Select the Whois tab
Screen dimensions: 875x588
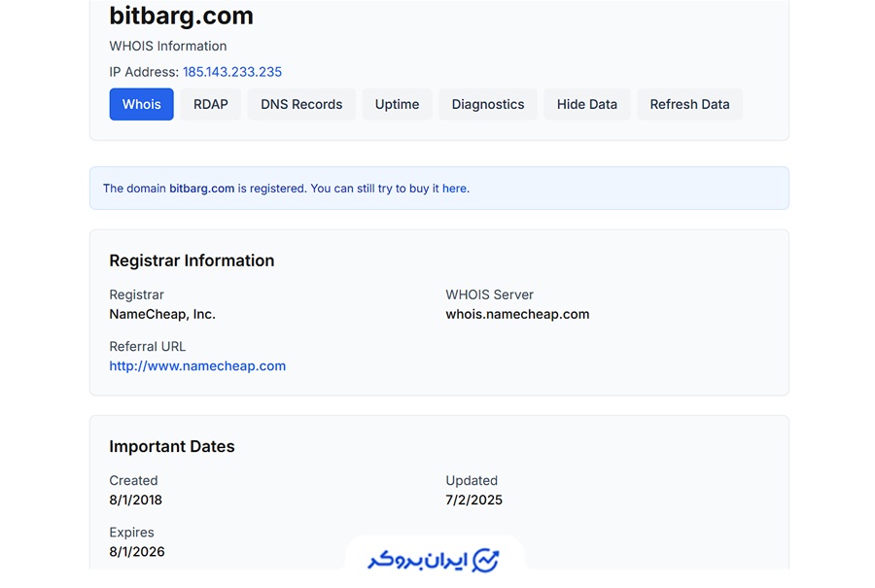click(141, 104)
